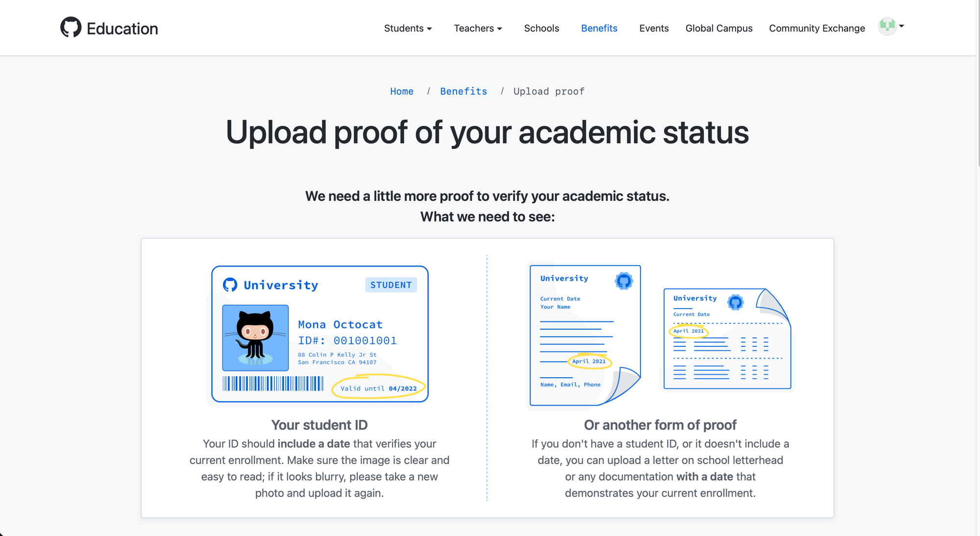Expand the Teachers navigation dropdown
Screen dimensions: 980x536
tap(478, 28)
